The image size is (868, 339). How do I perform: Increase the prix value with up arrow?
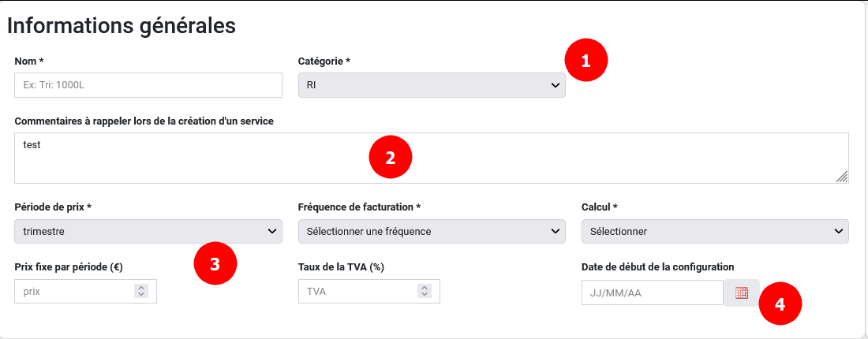tap(141, 288)
